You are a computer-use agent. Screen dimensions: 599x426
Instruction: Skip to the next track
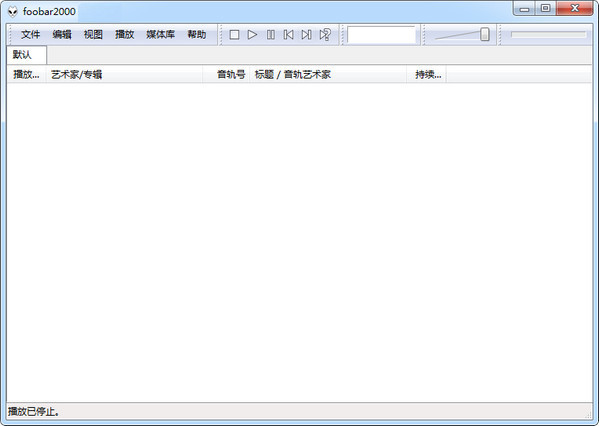306,35
